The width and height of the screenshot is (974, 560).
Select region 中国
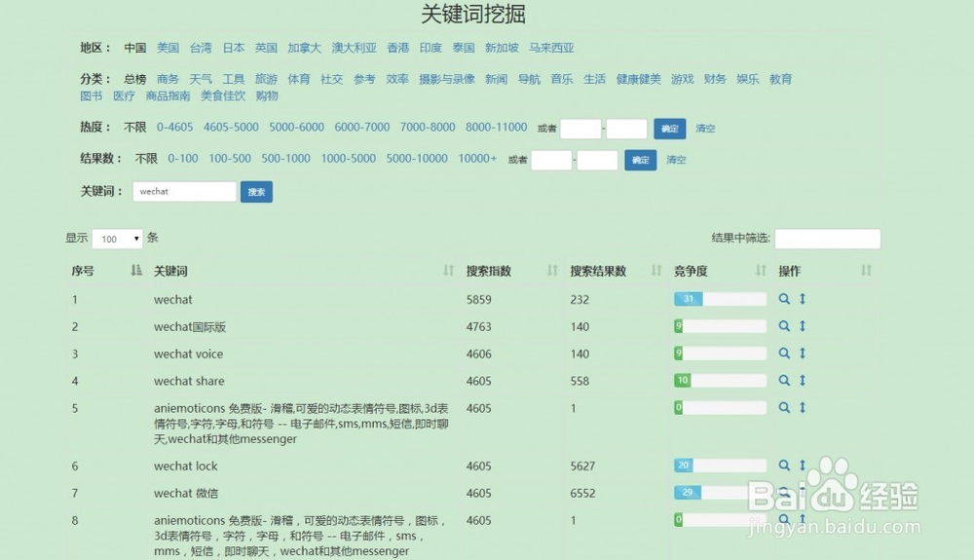click(x=134, y=48)
